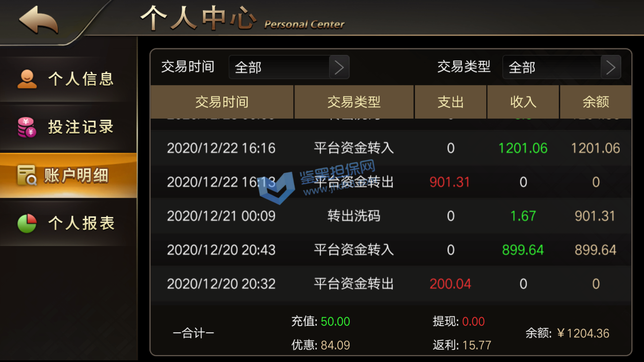This screenshot has width=644, height=362.
Task: Open the 个人报表 menu item
Action: coord(68,223)
